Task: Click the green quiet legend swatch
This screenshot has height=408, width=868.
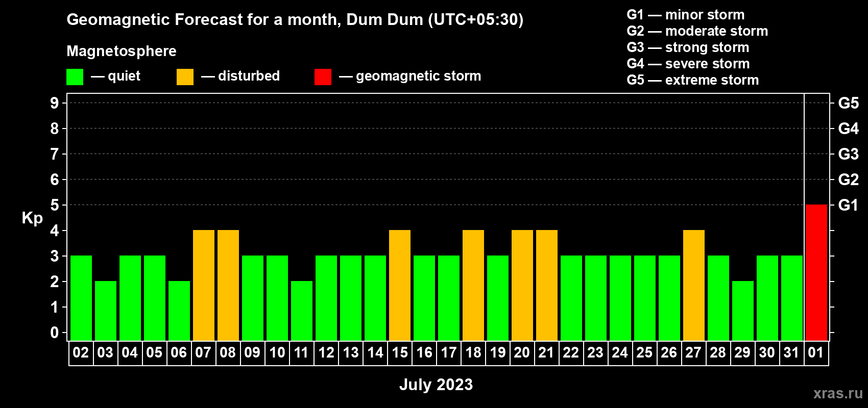Action: (75, 77)
